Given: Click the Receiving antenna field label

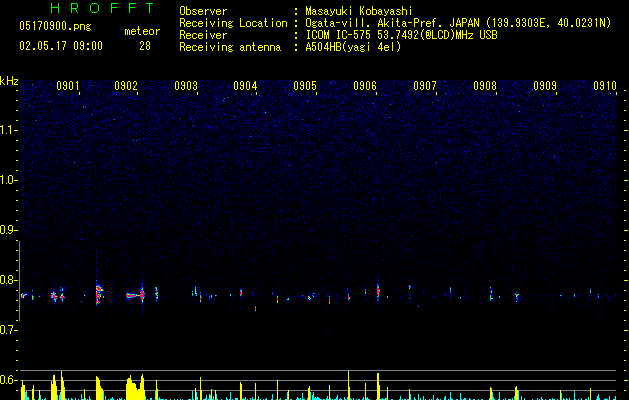Looking at the screenshot, I should click(230, 47).
